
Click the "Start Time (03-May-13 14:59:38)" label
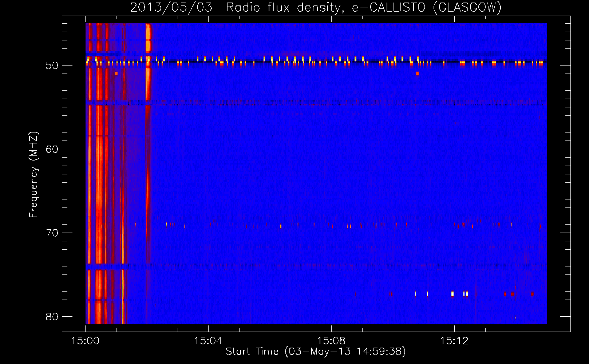(x=316, y=352)
